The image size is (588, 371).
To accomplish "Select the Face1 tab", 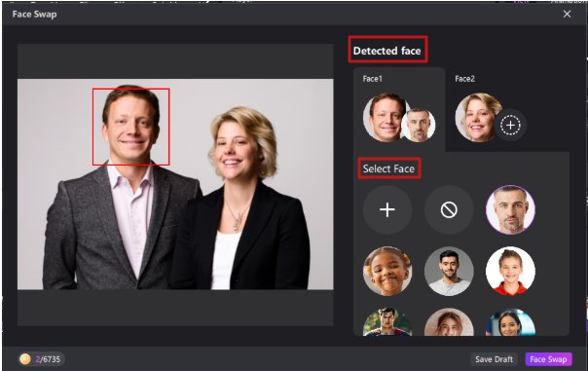I will tap(399, 109).
